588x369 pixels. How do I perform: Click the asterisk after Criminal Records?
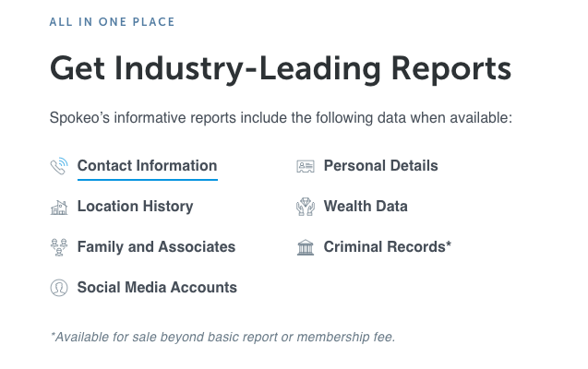click(x=449, y=245)
